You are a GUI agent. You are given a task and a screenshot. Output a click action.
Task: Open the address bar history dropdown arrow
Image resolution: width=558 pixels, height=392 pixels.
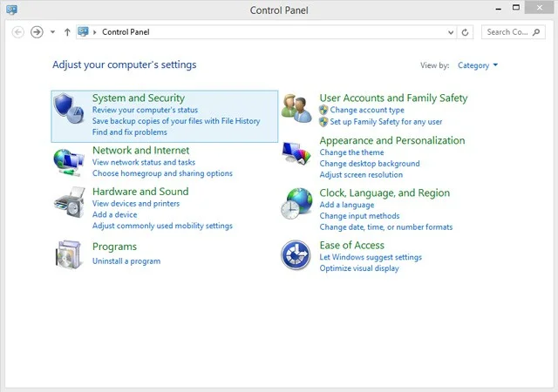[x=451, y=32]
